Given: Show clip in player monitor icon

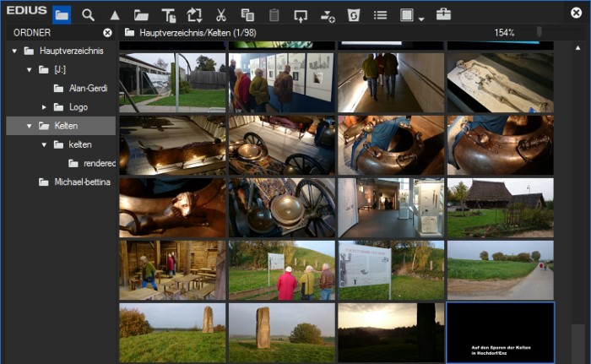Looking at the screenshot, I should point(301,16).
